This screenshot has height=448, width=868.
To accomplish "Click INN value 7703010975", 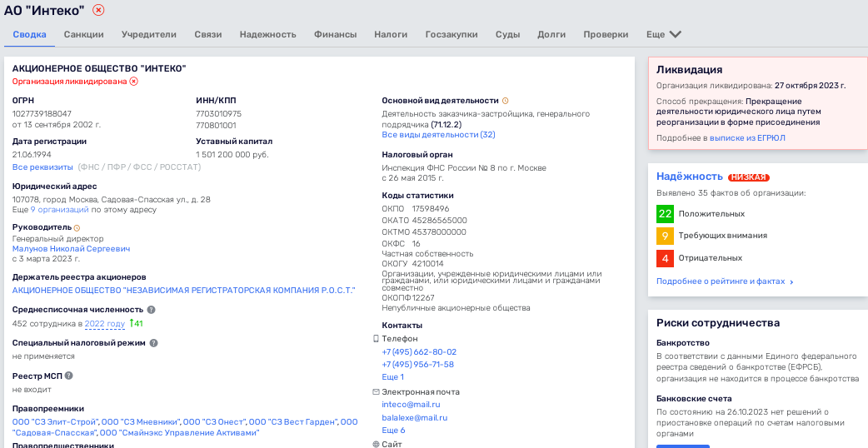I will tap(218, 113).
